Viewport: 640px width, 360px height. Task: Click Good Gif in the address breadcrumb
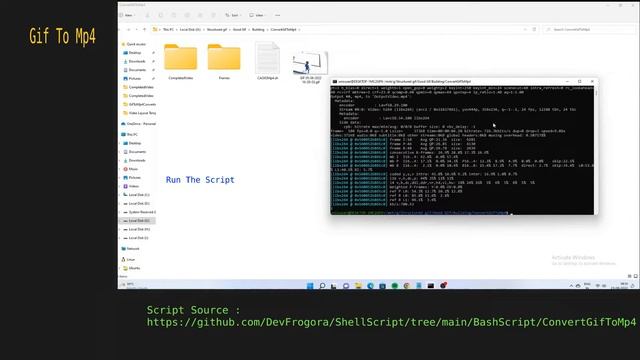240,29
